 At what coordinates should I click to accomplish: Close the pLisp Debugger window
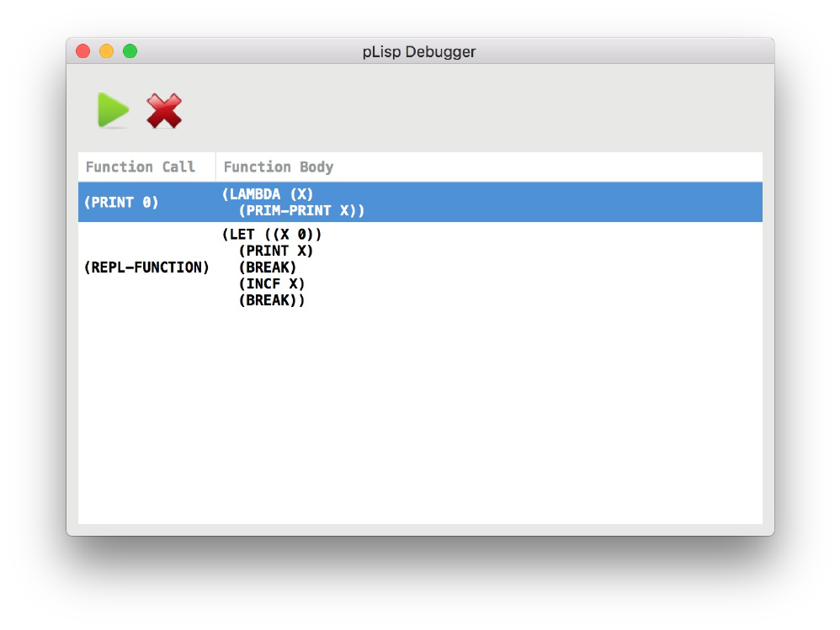[x=83, y=51]
